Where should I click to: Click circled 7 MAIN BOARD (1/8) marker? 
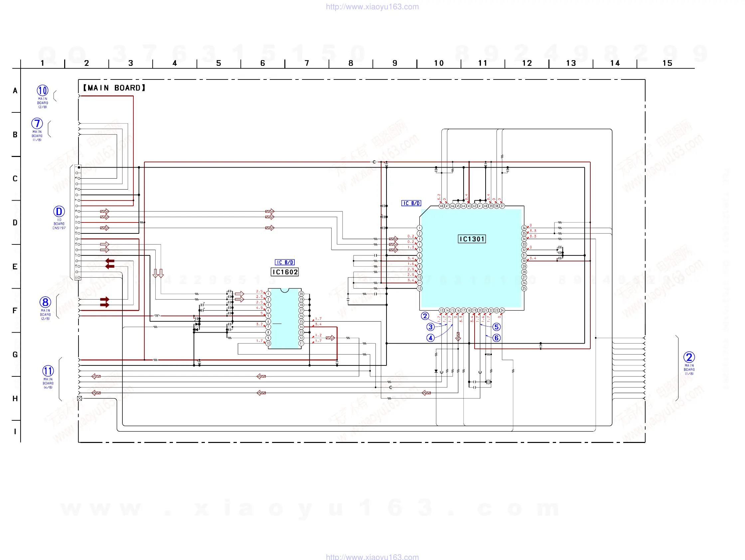37,124
